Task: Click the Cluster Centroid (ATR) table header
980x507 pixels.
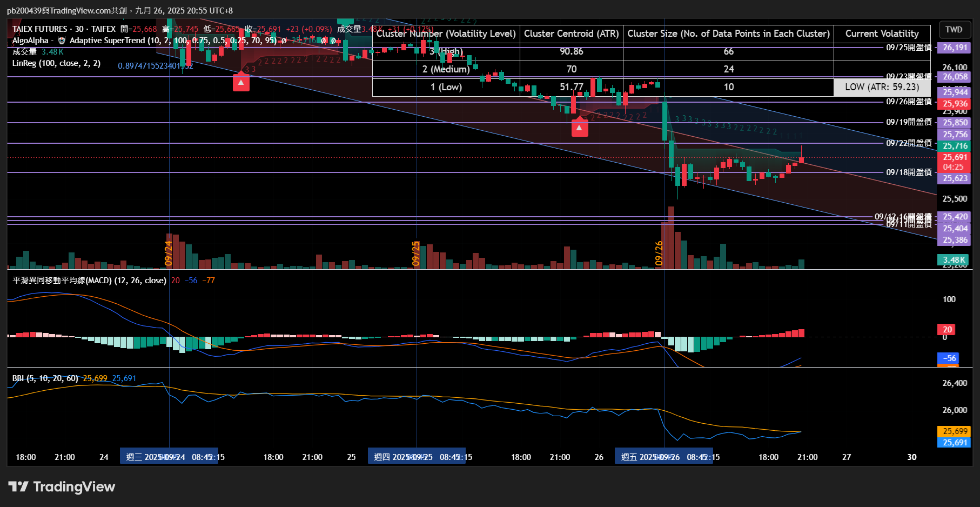Action: [571, 34]
